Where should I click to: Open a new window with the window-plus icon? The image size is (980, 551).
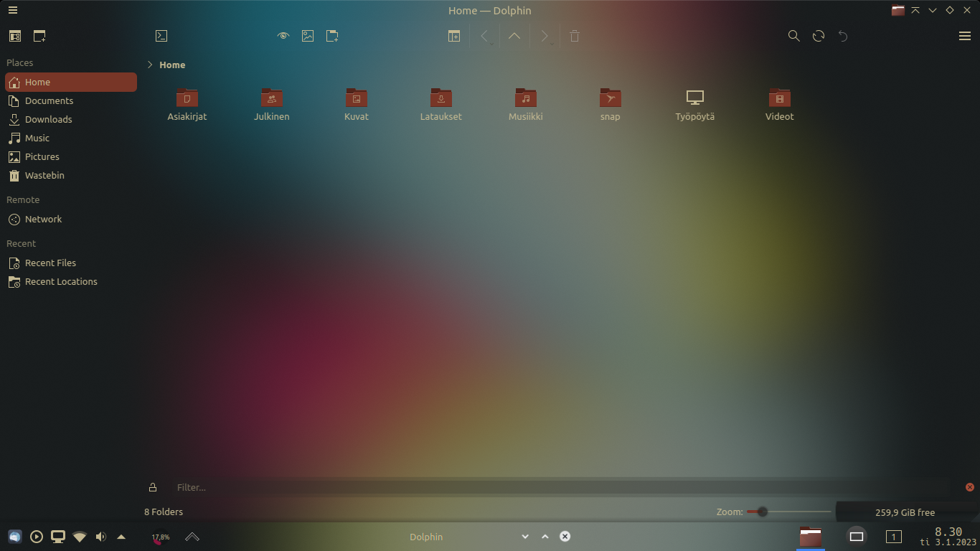coord(39,36)
